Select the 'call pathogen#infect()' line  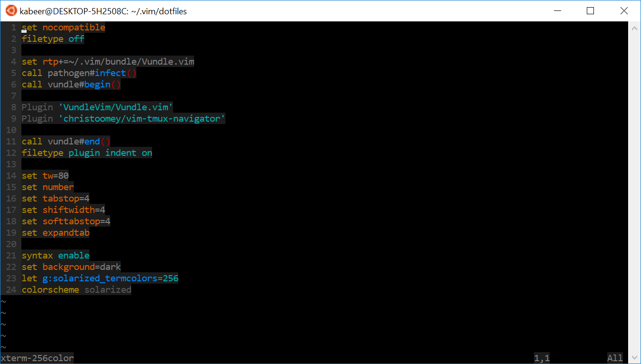point(79,73)
